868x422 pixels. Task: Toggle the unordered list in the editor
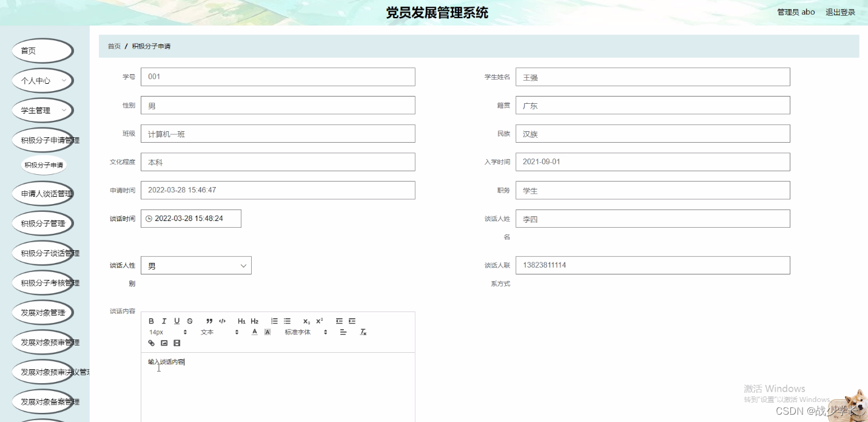coord(288,321)
